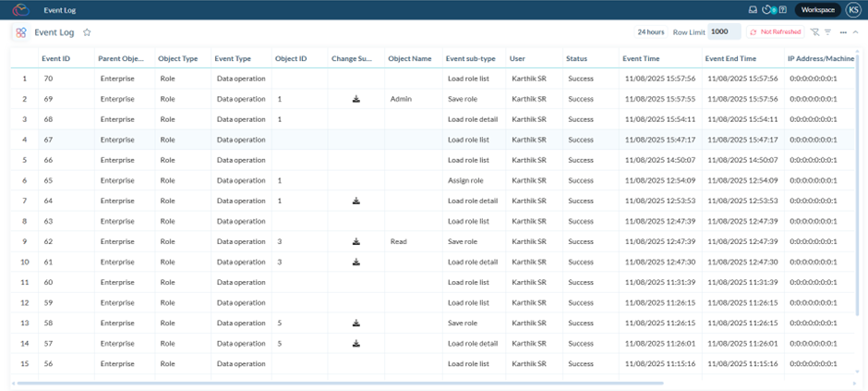Image resolution: width=868 pixels, height=391 pixels.
Task: Open the filter lines icon
Action: click(x=827, y=32)
